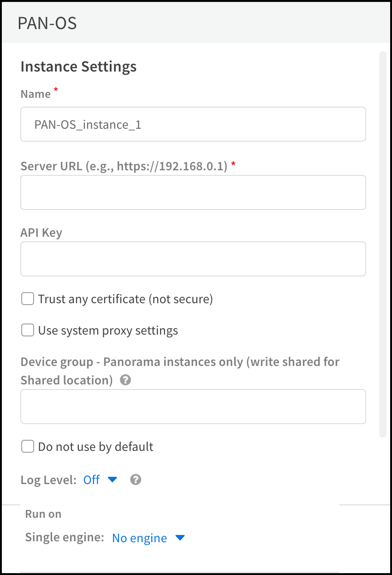Click the Instance Settings heading
The height and width of the screenshot is (575, 392).
click(x=78, y=66)
